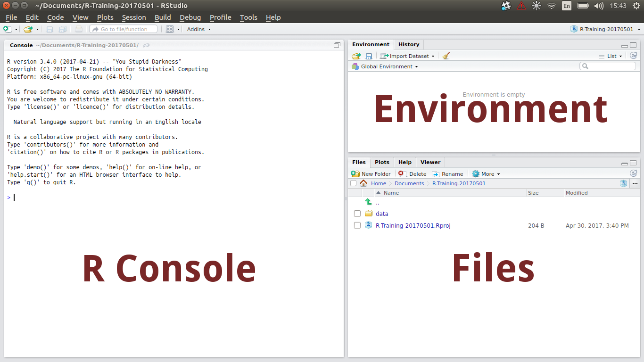
Task: Check the box next to the data folder
Action: click(357, 214)
